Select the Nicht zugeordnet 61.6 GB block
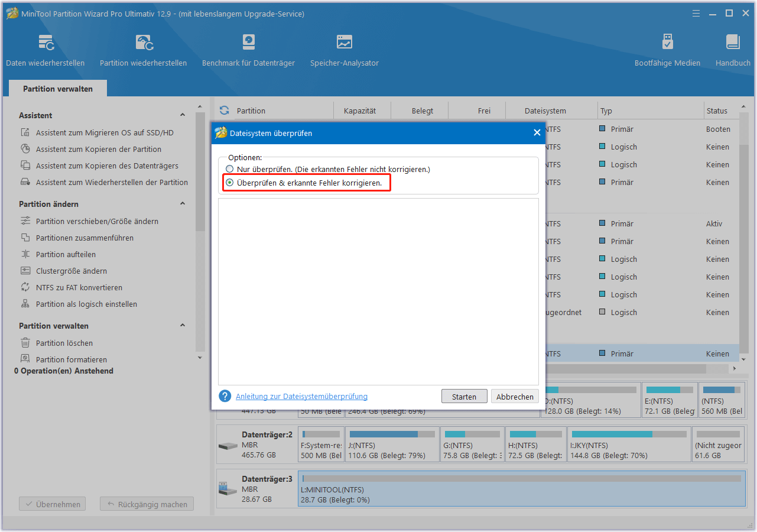This screenshot has width=757, height=532. point(718,445)
